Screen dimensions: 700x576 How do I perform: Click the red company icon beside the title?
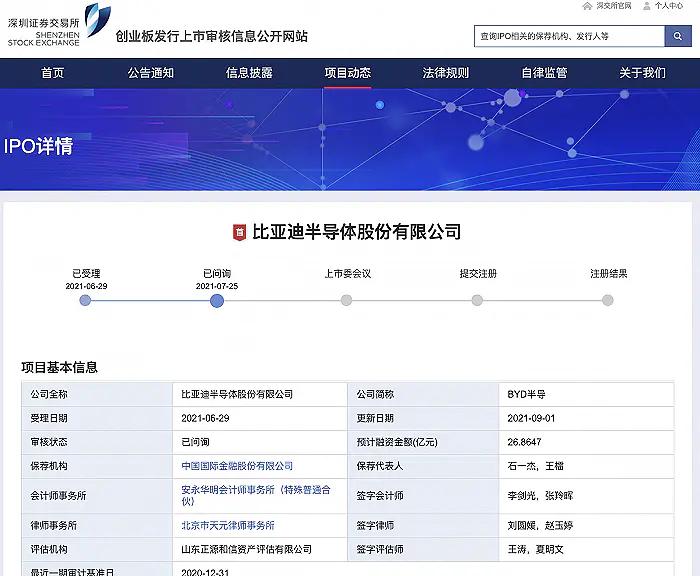click(239, 232)
